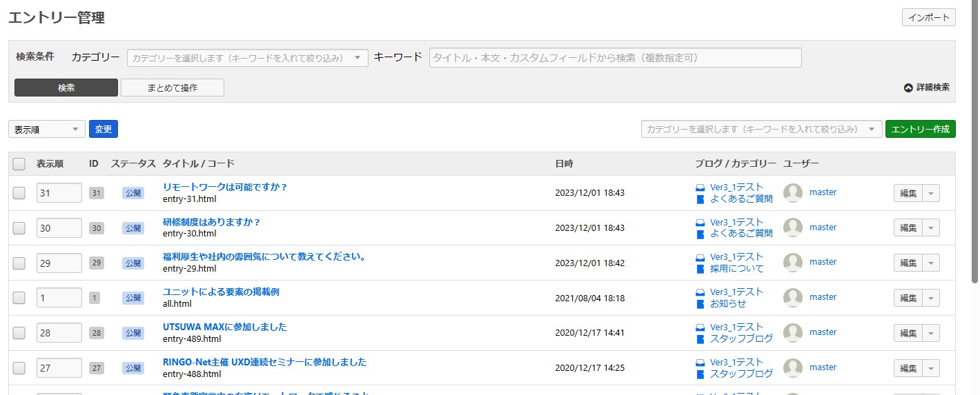Click the category icon next to お知らせ
The height and width of the screenshot is (395, 980).
coord(700,304)
